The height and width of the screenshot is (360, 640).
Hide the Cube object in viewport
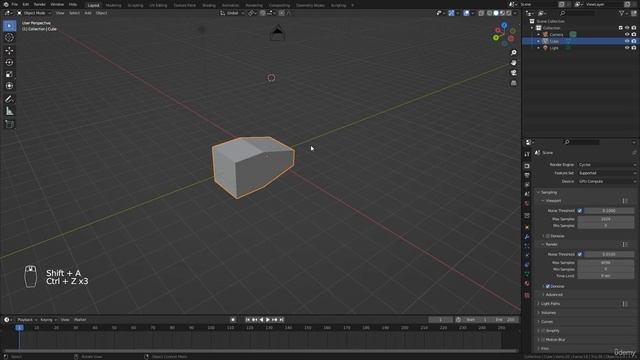click(627, 41)
